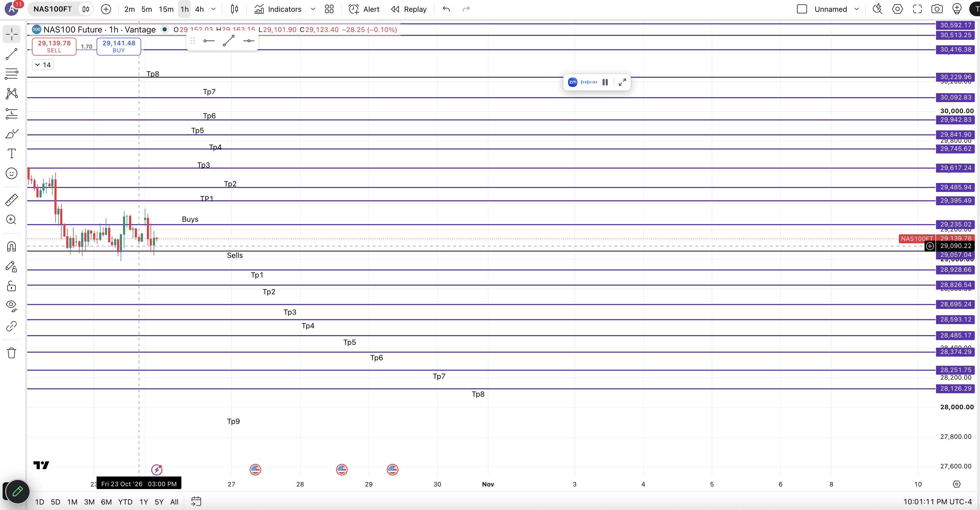Select the brush drawing tool

point(12,134)
